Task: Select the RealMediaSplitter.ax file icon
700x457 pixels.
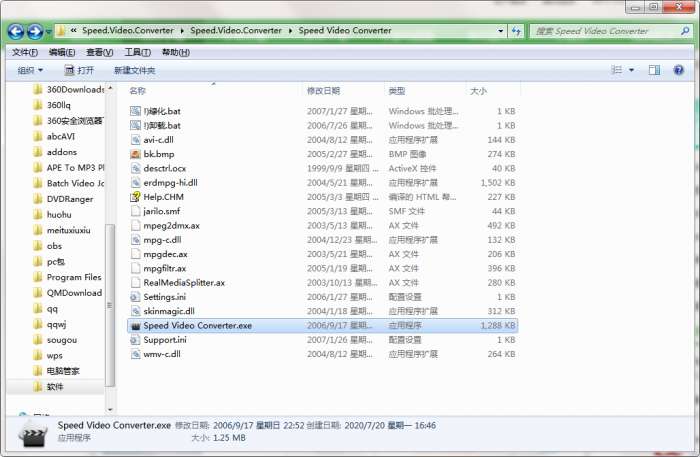Action: click(135, 283)
